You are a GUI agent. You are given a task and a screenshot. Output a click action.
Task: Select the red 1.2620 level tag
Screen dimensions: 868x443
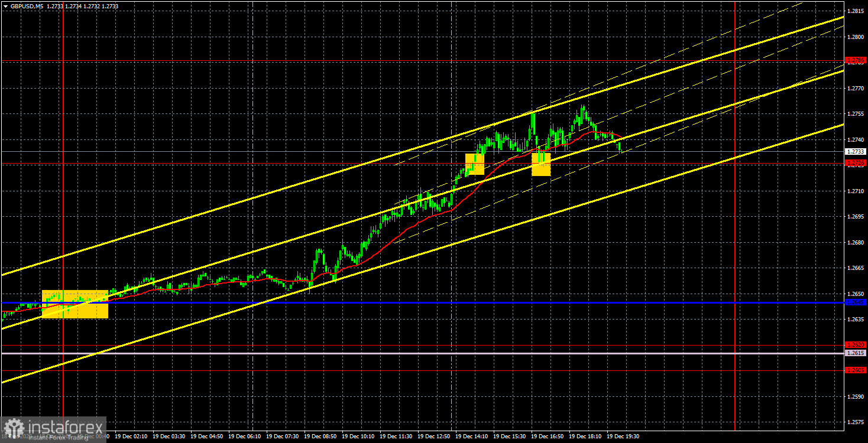coord(856,344)
